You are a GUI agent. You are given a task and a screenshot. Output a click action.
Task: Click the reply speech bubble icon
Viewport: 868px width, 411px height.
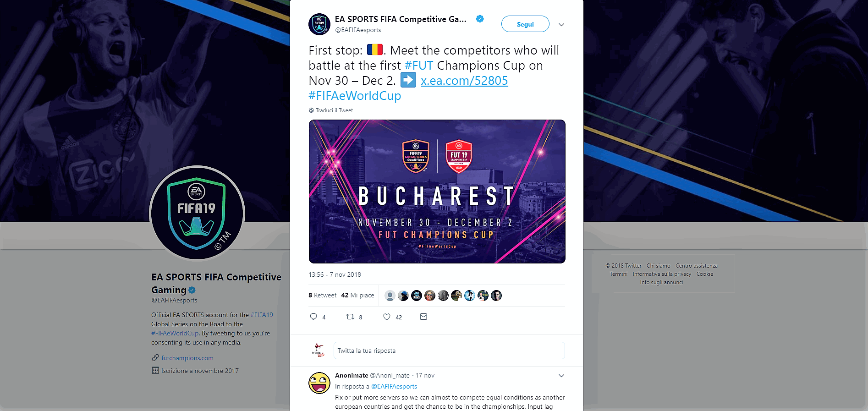[313, 317]
